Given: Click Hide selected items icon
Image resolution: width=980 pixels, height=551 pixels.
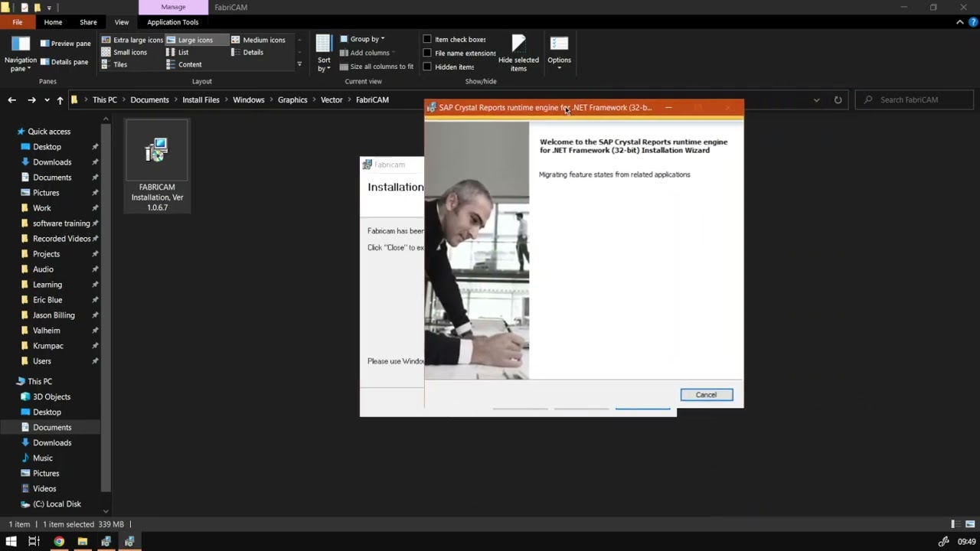Looking at the screenshot, I should coord(518,54).
